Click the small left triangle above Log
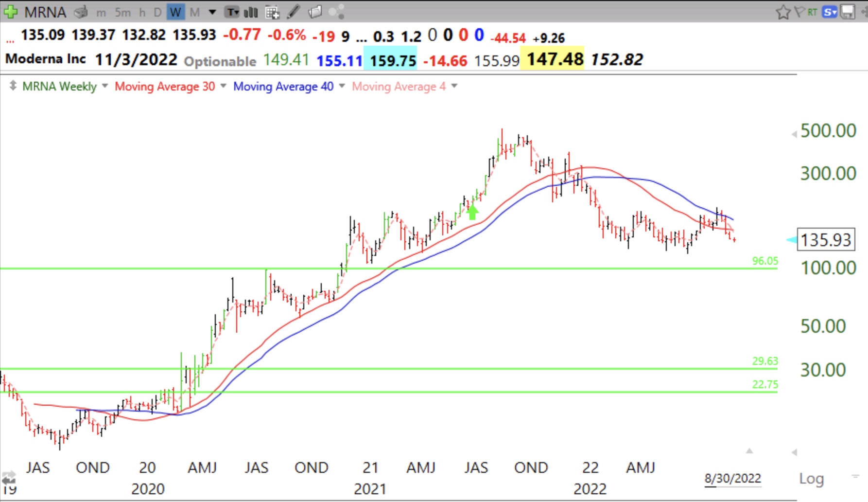This screenshot has height=502, width=868. [x=794, y=452]
